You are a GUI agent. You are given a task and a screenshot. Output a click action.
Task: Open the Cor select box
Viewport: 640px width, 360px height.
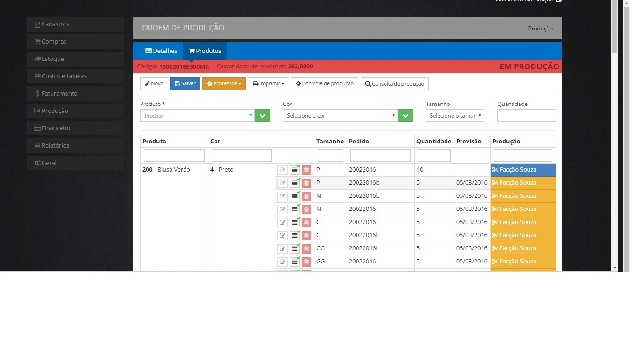pyautogui.click(x=340, y=116)
